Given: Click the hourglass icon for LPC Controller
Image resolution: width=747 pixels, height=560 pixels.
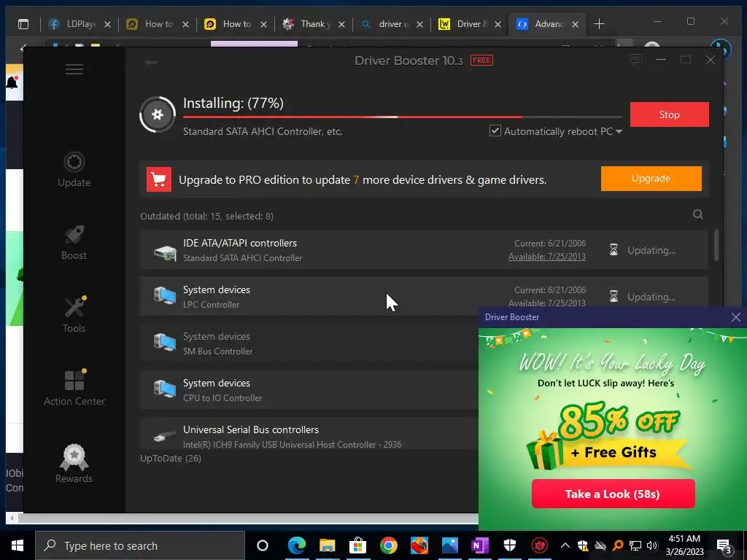Looking at the screenshot, I should [614, 297].
